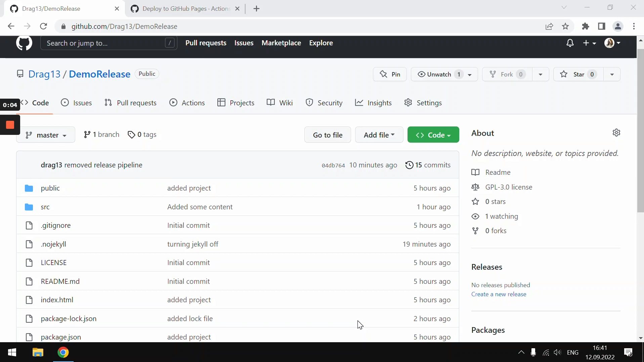Screen dimensions: 644x362
Task: Open the src folder icon
Action: 29,207
